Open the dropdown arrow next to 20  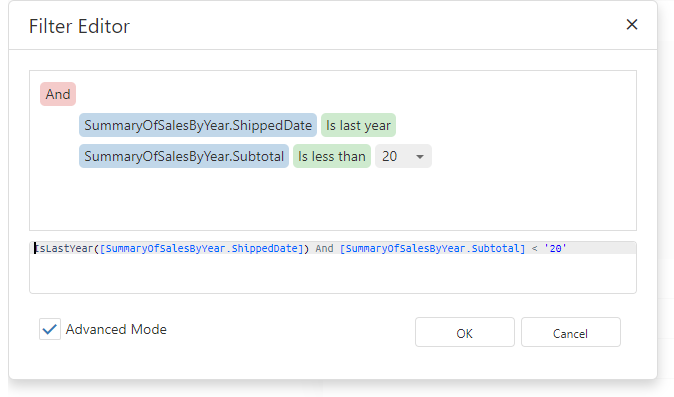click(420, 156)
